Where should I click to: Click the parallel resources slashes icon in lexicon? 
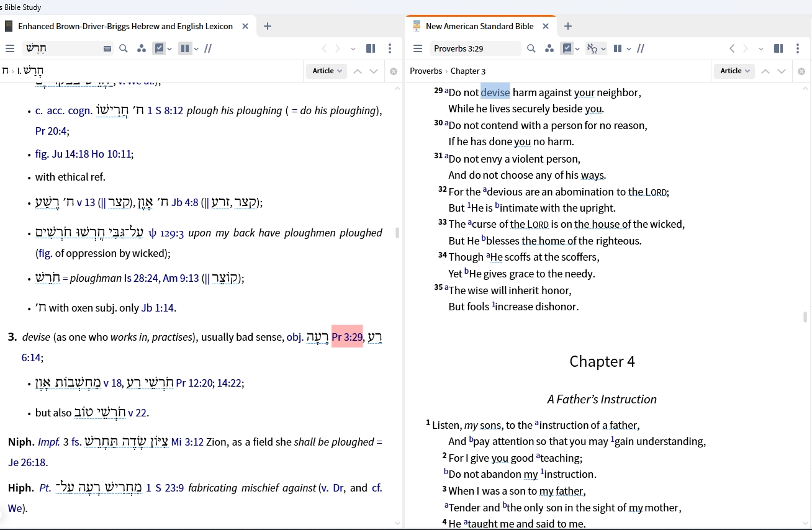tap(208, 48)
